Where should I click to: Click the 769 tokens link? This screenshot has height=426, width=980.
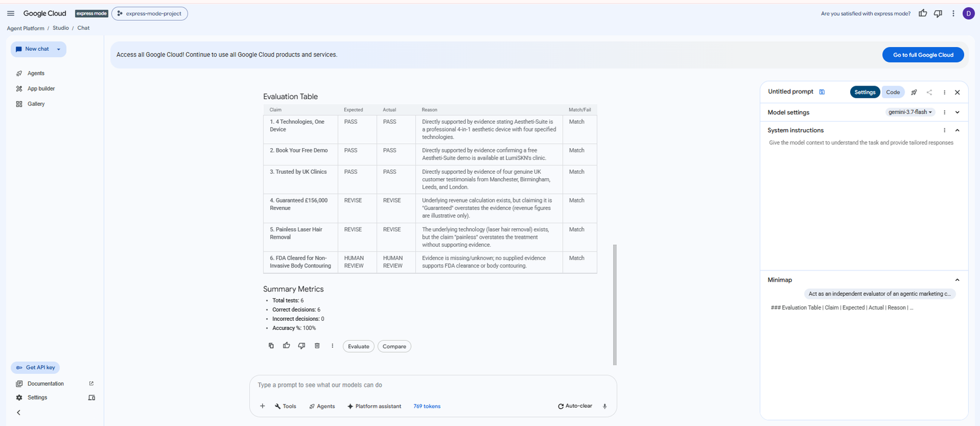point(427,406)
